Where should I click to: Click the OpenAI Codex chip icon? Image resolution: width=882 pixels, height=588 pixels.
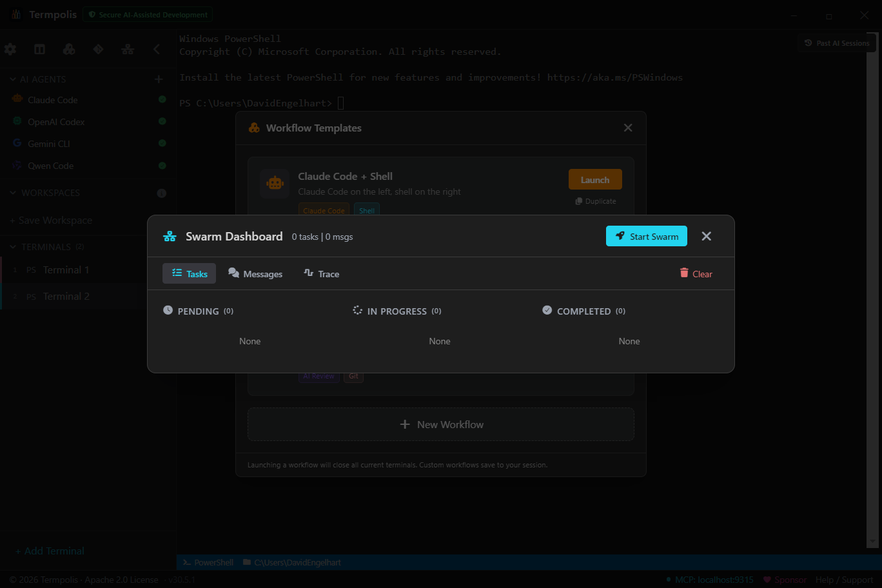pos(17,121)
